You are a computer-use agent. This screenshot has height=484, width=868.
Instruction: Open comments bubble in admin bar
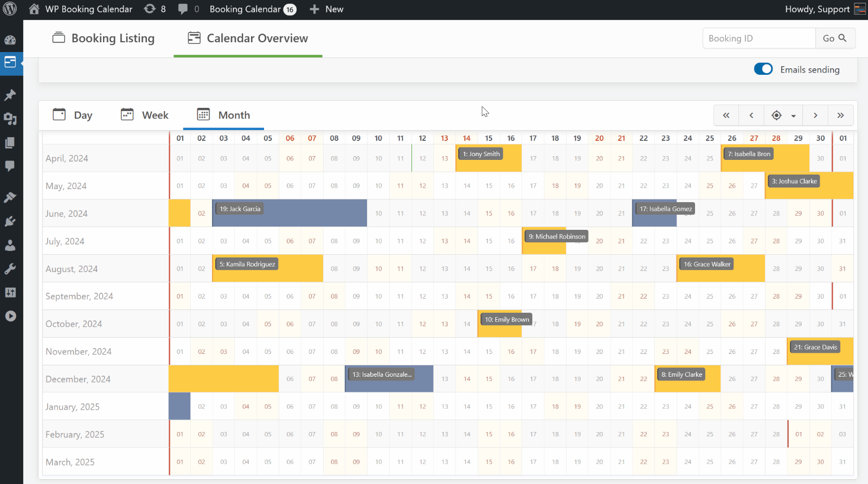pyautogui.click(x=189, y=9)
